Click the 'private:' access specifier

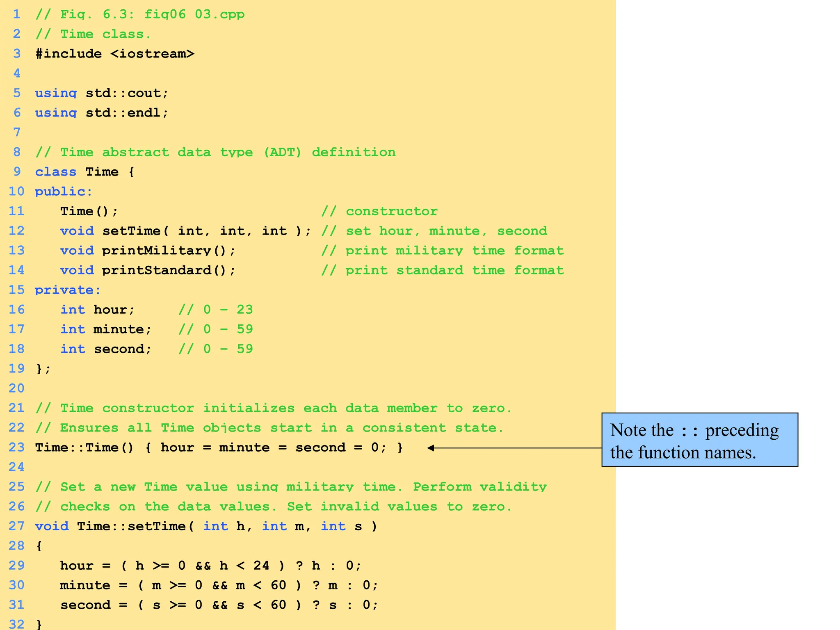pyautogui.click(x=68, y=290)
